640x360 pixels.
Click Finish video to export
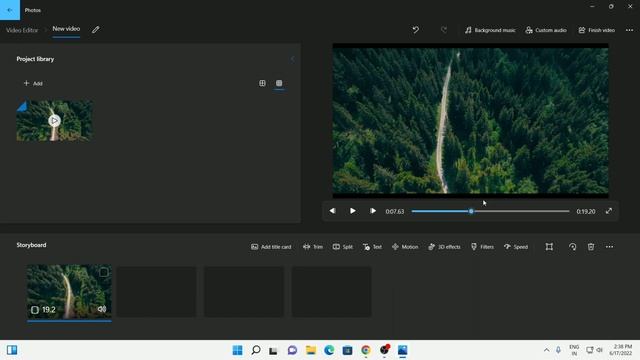tap(596, 30)
